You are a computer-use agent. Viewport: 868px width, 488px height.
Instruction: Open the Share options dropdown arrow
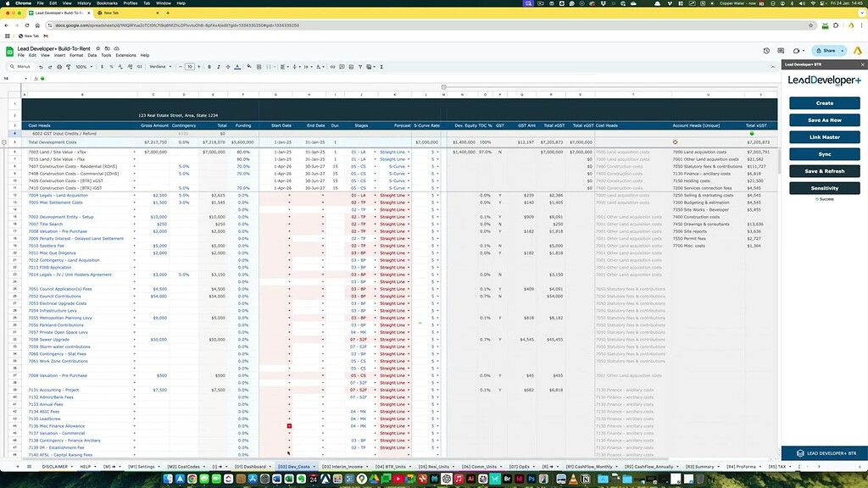click(843, 50)
